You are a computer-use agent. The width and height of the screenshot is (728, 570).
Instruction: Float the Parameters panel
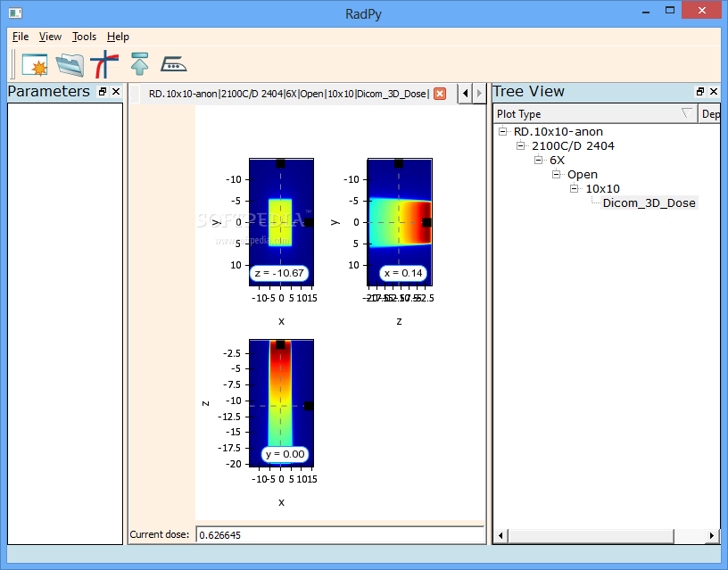(103, 92)
